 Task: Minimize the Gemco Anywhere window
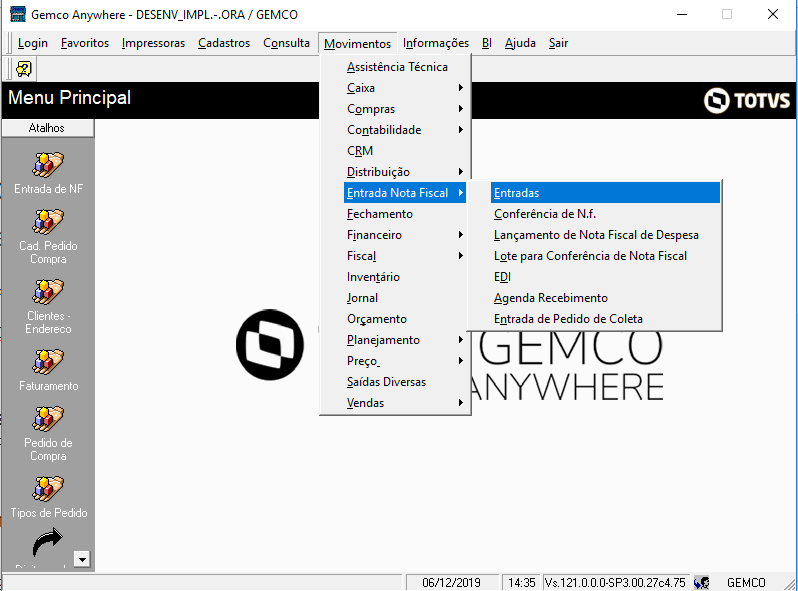682,14
